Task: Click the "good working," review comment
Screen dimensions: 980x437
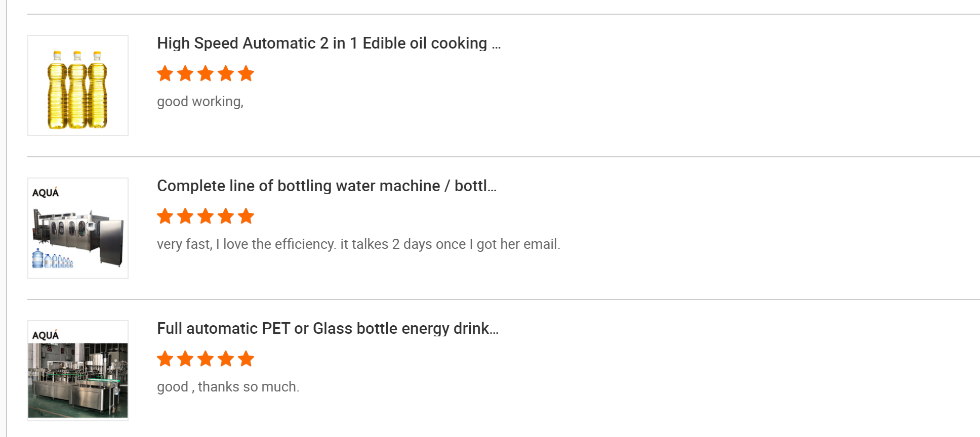Action: tap(200, 102)
